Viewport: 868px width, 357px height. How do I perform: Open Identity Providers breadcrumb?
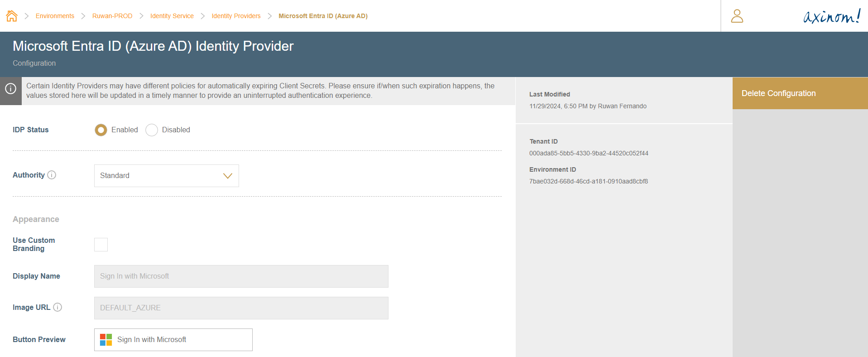tap(236, 16)
